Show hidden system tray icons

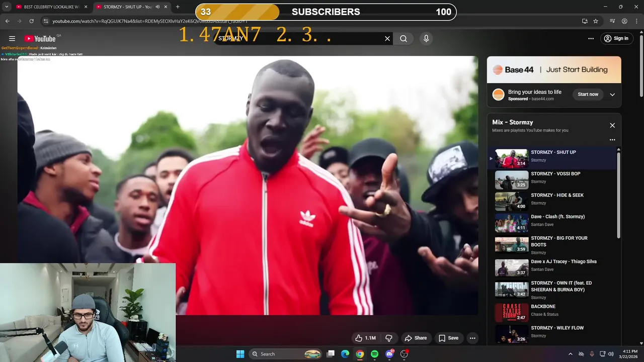tap(571, 354)
